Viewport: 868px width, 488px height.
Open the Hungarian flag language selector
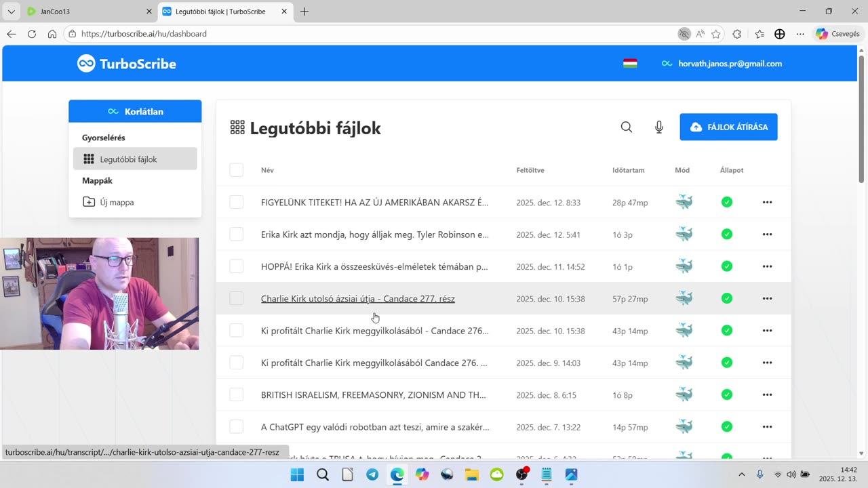click(x=630, y=64)
